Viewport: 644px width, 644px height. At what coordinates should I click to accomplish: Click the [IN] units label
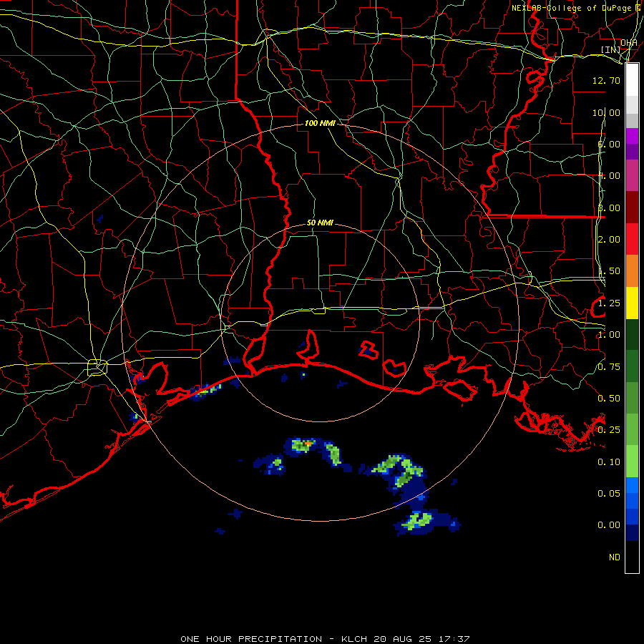610,49
